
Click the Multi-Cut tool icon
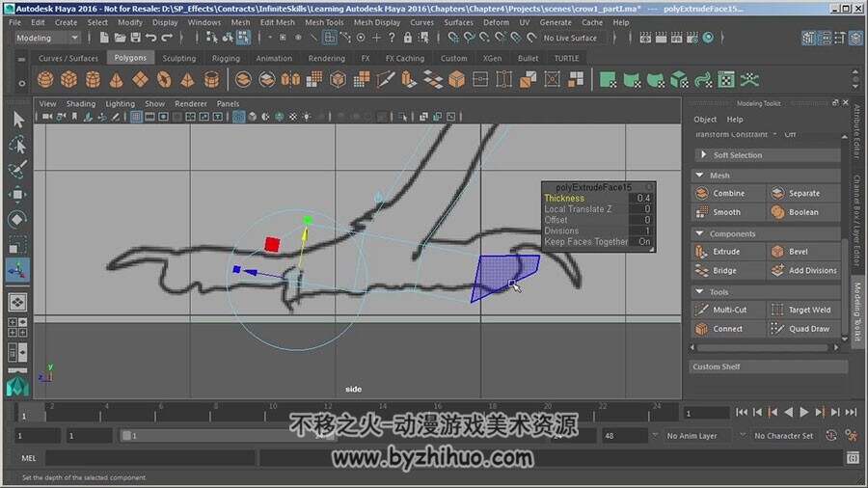[701, 310]
